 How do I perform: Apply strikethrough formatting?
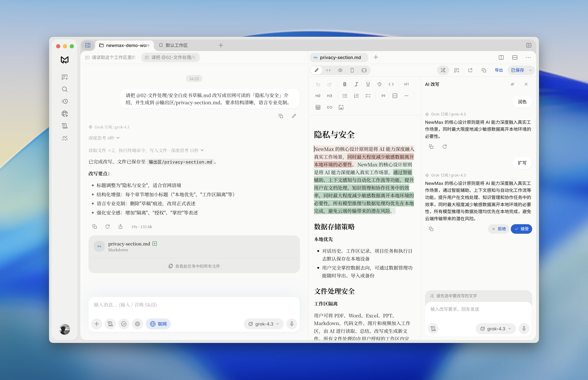[x=380, y=84]
